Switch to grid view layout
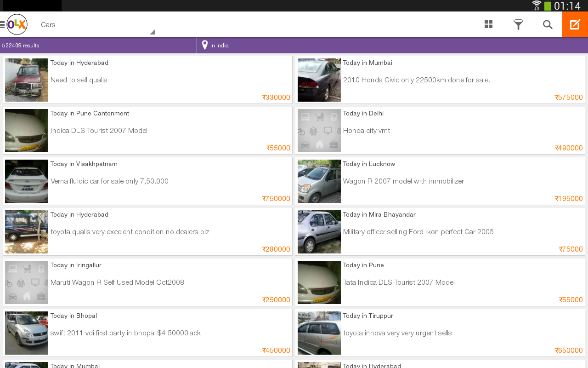Screen dimensions: 588x368 488,24
